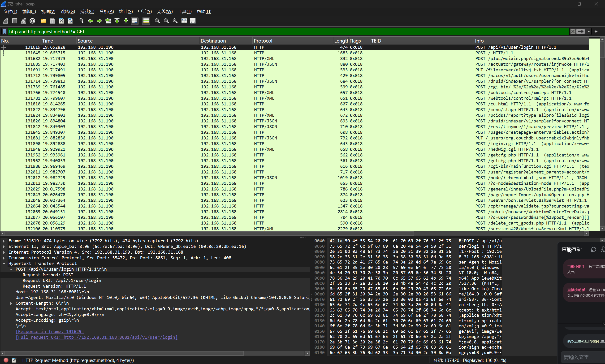Go forward to the next packet
Viewport: 605px width, 364px height.
(99, 21)
